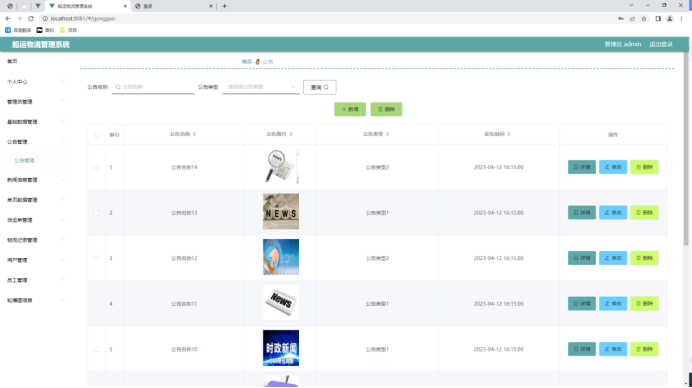Check the checkbox for row 公告名称14
The height and width of the screenshot is (388, 692).
pyautogui.click(x=96, y=167)
